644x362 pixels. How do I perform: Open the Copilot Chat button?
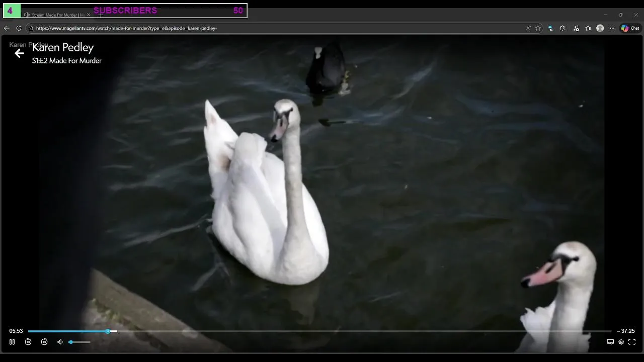[x=630, y=28]
